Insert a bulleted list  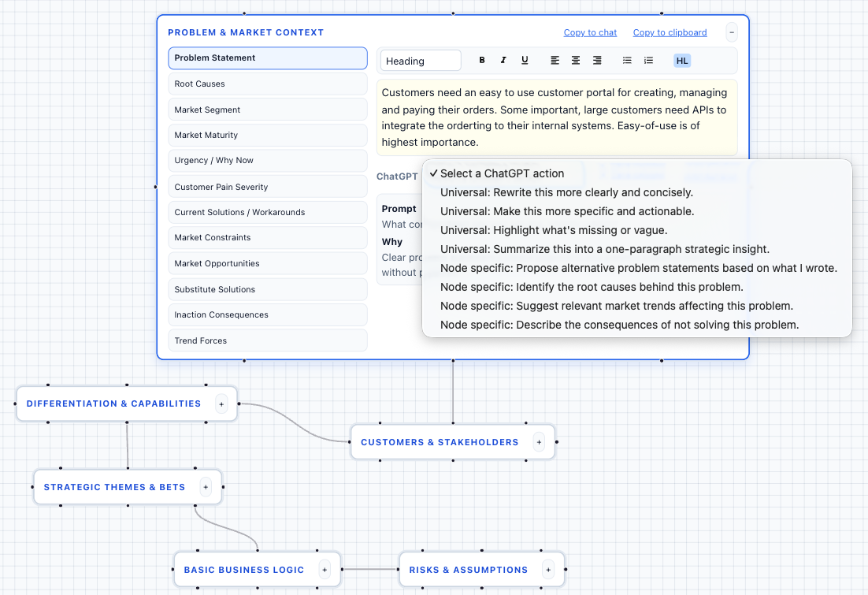tap(627, 60)
